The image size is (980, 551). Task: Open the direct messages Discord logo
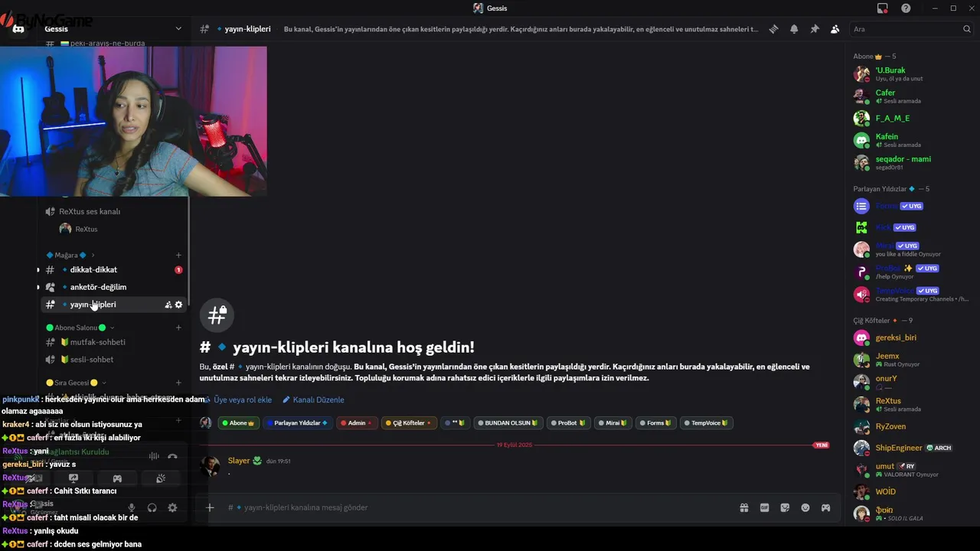(18, 29)
